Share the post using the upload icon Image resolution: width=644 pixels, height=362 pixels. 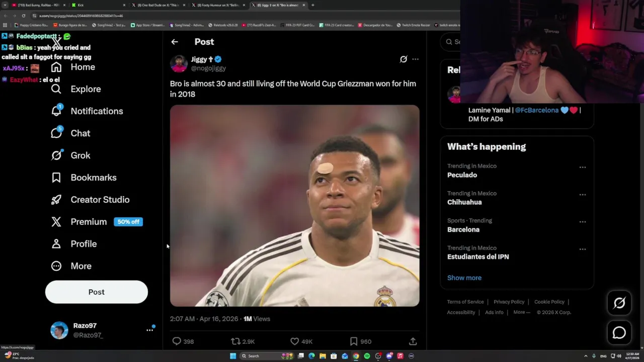413,341
